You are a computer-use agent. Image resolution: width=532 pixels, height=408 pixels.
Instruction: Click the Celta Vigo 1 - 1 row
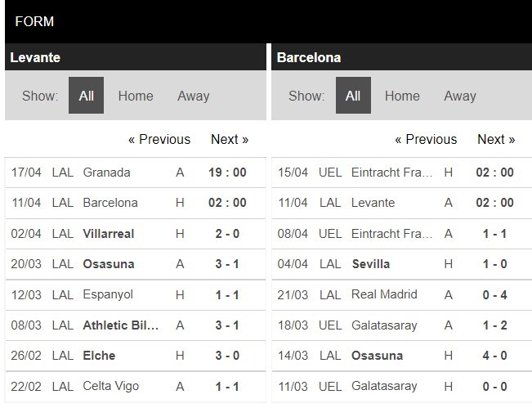(136, 386)
